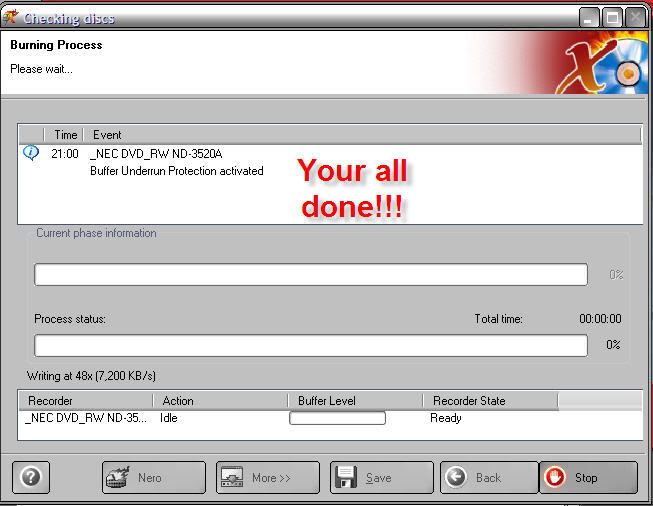Viewport: 653px width, 506px height.
Task: Save the burn log with Save
Action: [x=381, y=477]
